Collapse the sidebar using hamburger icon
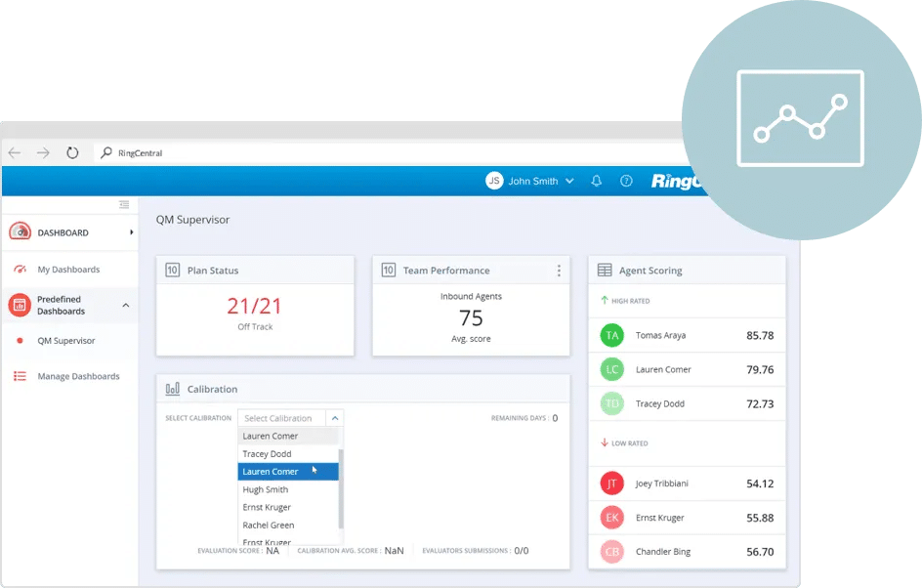Viewport: 922px width, 588px height. click(124, 204)
